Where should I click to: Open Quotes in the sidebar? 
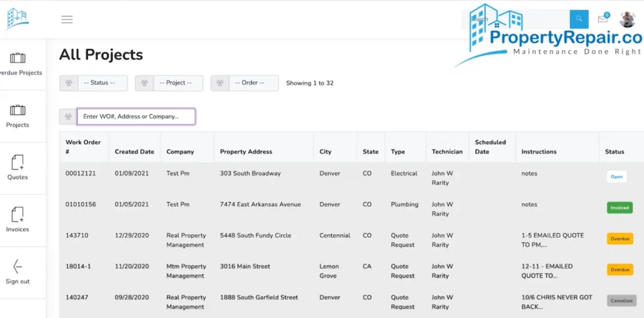tap(18, 168)
